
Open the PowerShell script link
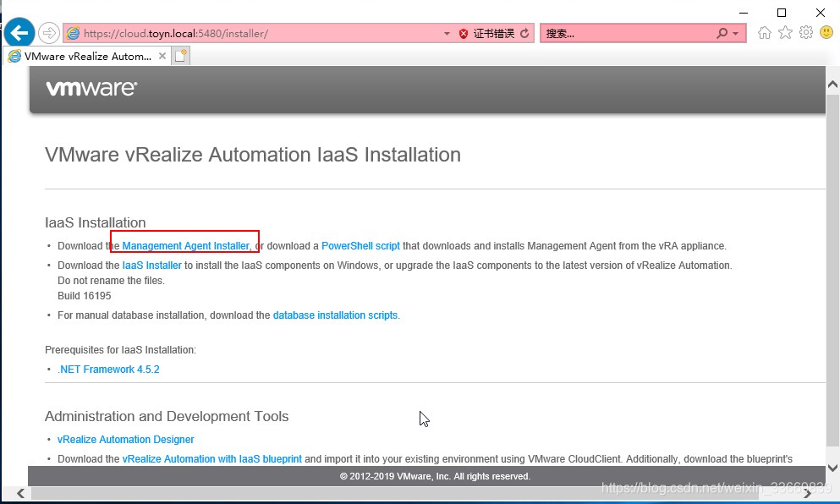360,246
